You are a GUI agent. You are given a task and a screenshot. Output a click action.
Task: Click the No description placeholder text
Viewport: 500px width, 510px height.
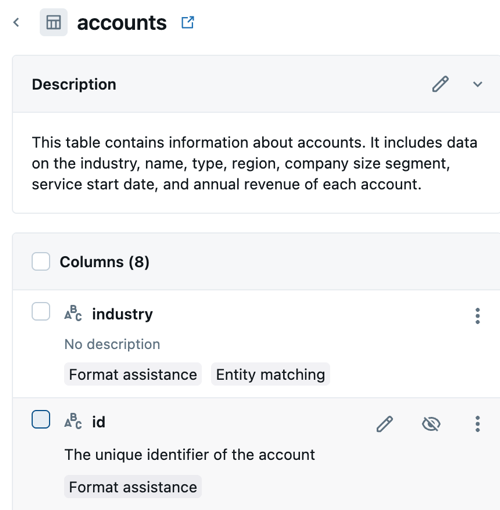point(112,344)
